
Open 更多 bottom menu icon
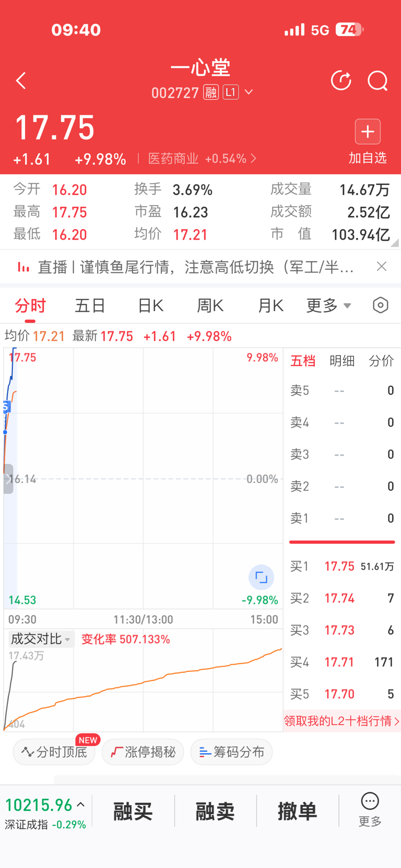tap(370, 810)
